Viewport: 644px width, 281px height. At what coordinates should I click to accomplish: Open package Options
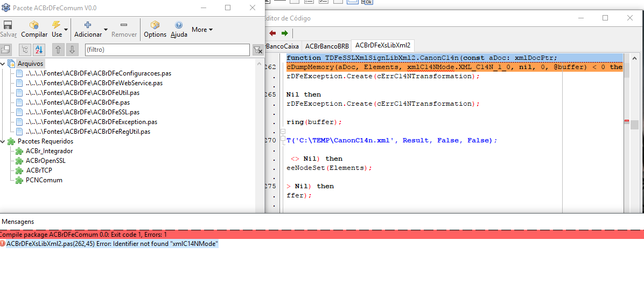coord(155,30)
